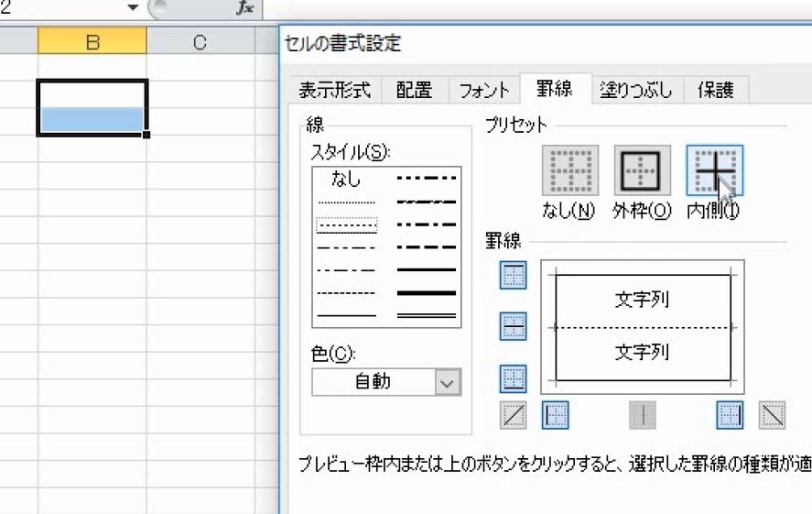Toggle the top border button

pos(514,275)
